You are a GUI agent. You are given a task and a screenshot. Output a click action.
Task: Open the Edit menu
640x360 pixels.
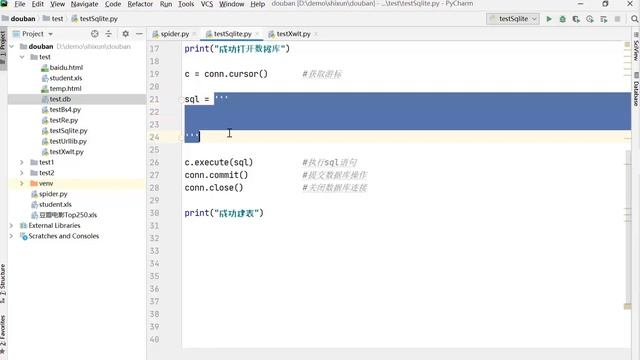pos(38,4)
